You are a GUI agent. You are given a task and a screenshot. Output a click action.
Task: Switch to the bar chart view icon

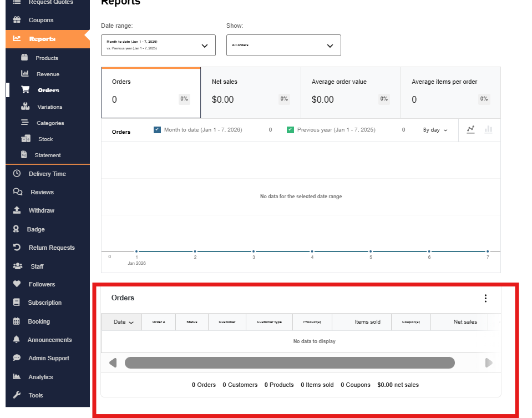(488, 129)
